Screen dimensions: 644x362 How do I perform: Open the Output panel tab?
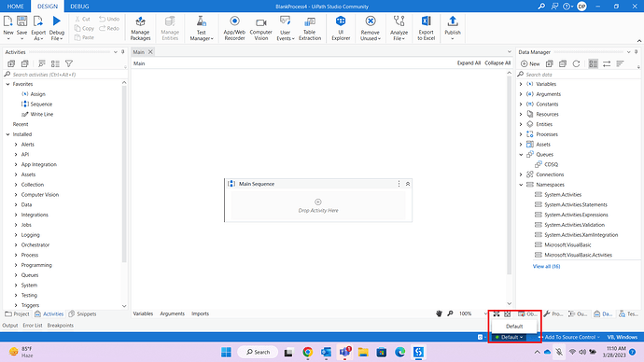(10, 326)
